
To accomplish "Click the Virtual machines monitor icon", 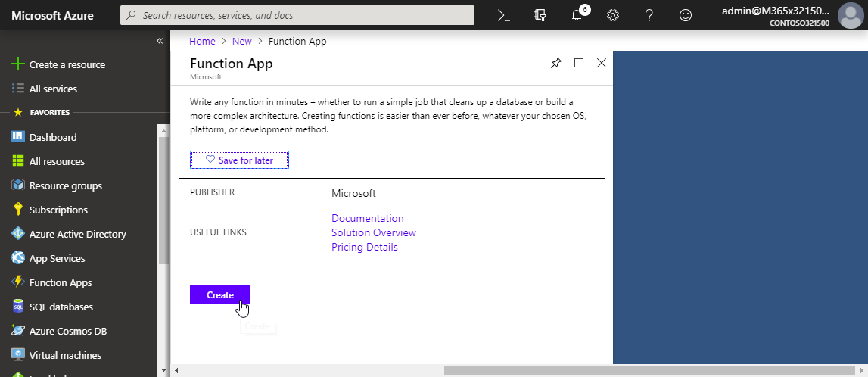I will 18,355.
